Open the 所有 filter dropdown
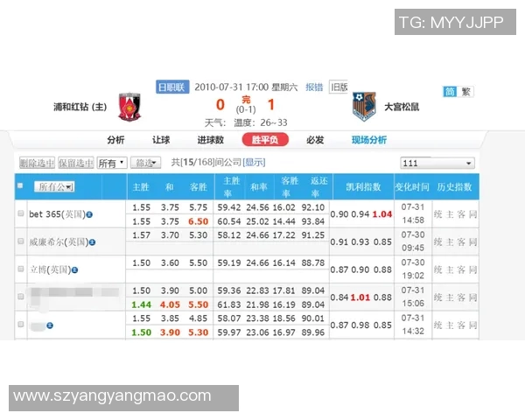 click(111, 163)
